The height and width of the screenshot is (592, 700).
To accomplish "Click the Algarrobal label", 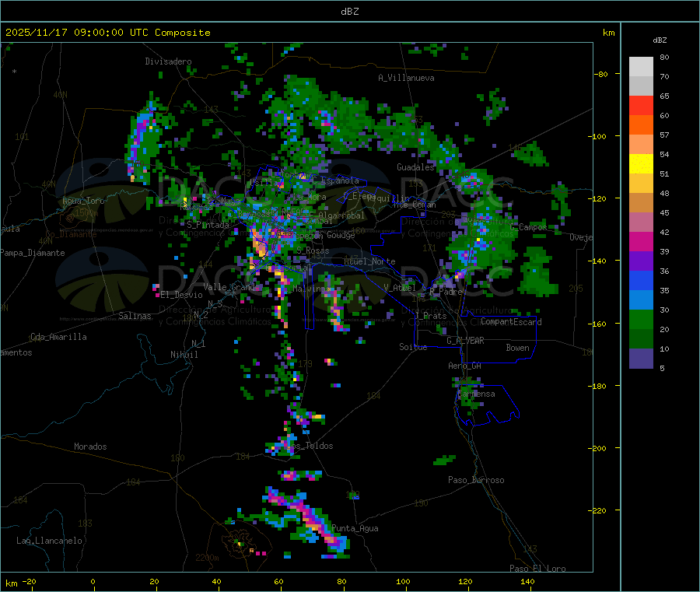I will point(341,215).
